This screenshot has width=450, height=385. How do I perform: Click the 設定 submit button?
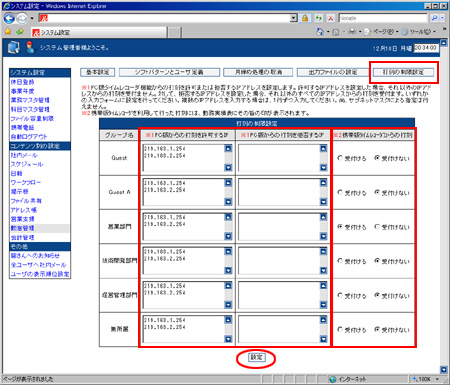[256, 358]
